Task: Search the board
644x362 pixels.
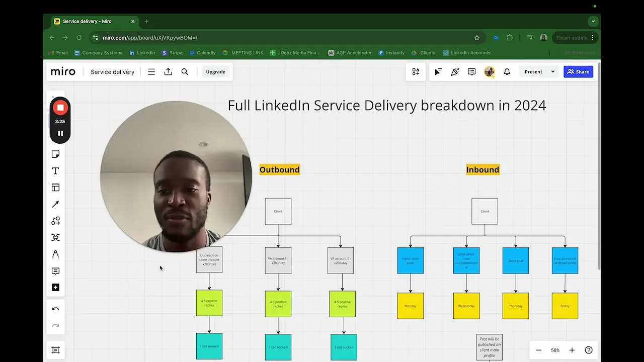Action: click(x=185, y=72)
